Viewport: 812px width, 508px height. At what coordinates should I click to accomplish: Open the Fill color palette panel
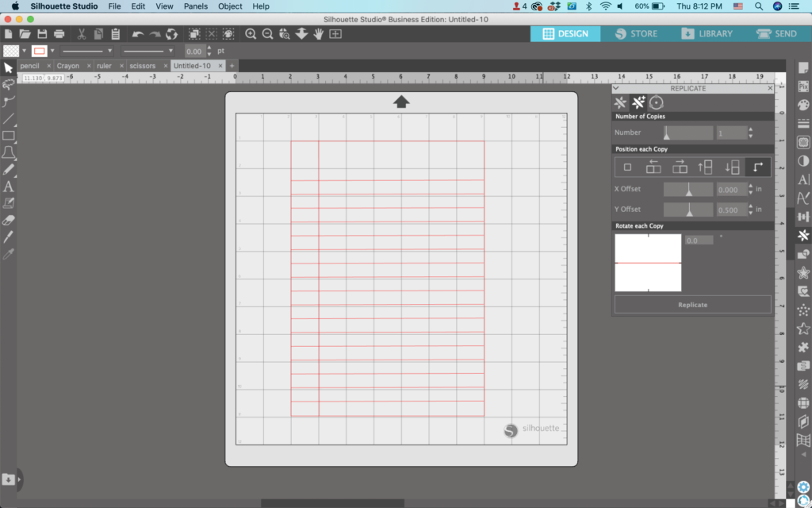coord(803,106)
